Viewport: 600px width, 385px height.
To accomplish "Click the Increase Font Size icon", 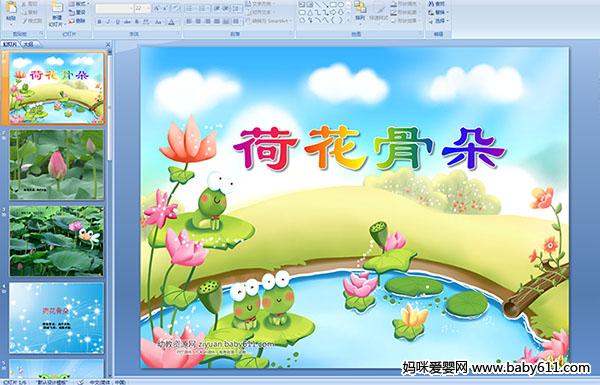I will click(x=156, y=8).
